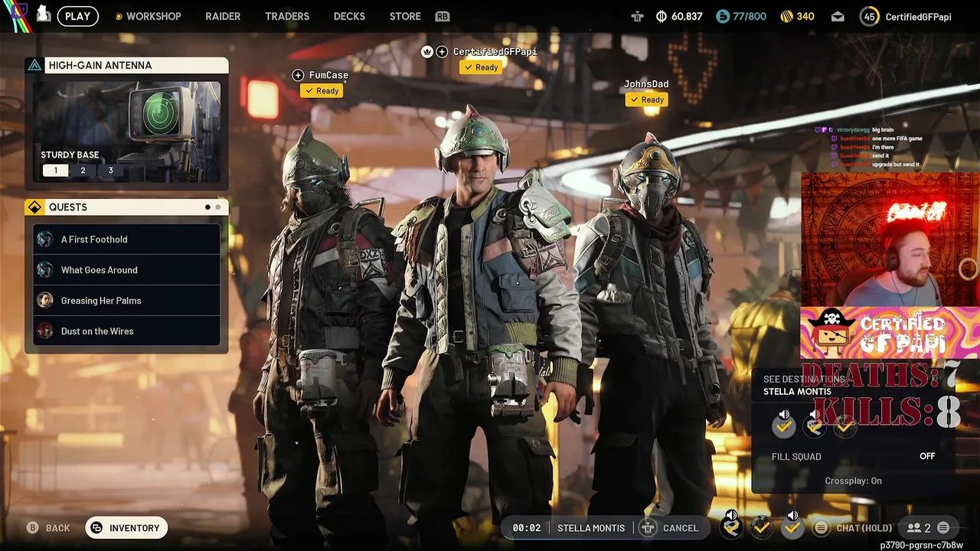Image resolution: width=980 pixels, height=551 pixels.
Task: Click the Quests diamond icon
Action: [x=34, y=207]
